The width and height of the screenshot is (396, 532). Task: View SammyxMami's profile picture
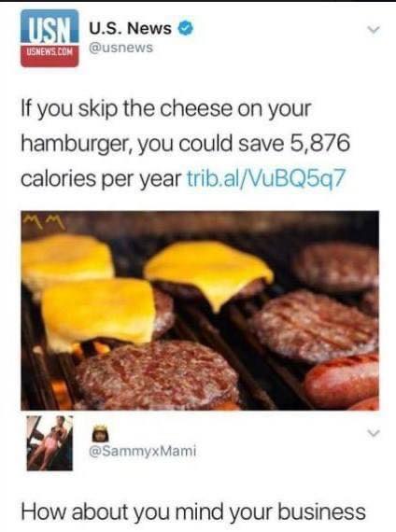[49, 442]
